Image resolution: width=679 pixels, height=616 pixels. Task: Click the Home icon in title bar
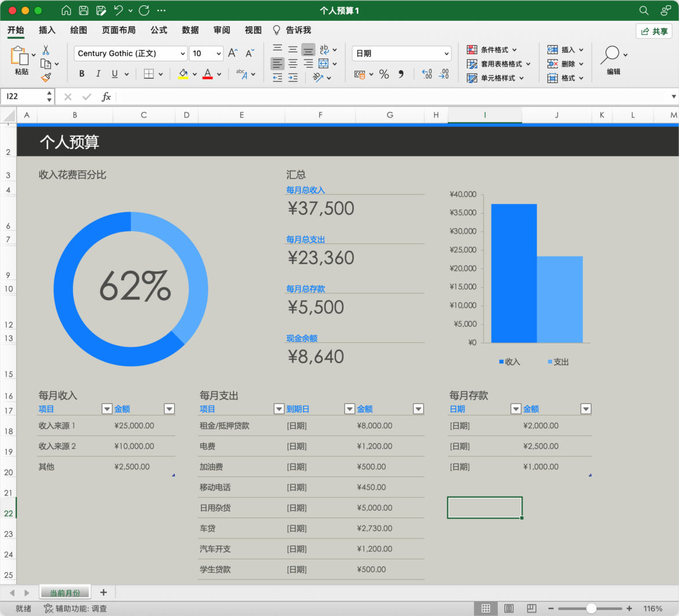tap(66, 10)
